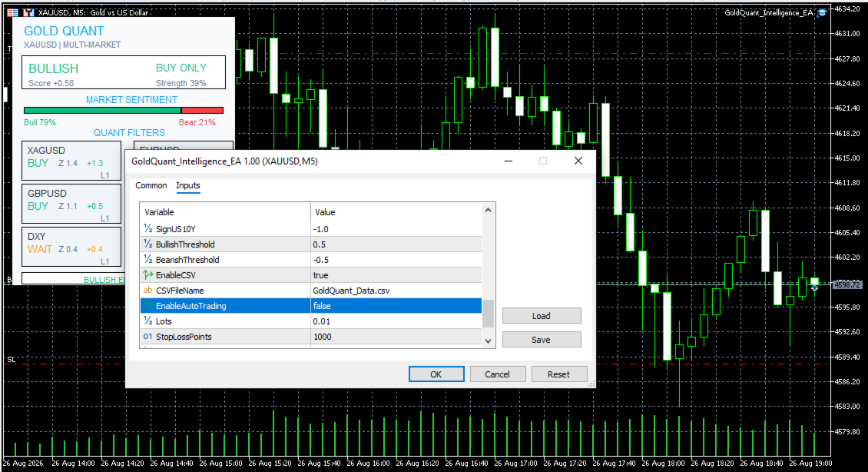
Task: Click the XAGUSD BUY filter card
Action: pos(71,161)
